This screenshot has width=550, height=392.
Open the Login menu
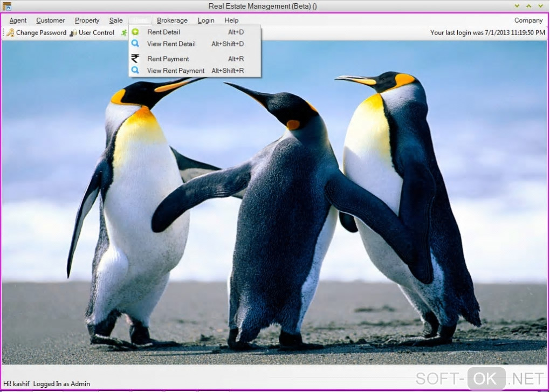[206, 20]
